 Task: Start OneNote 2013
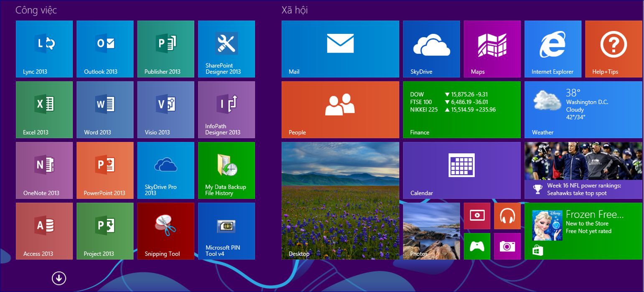[44, 170]
